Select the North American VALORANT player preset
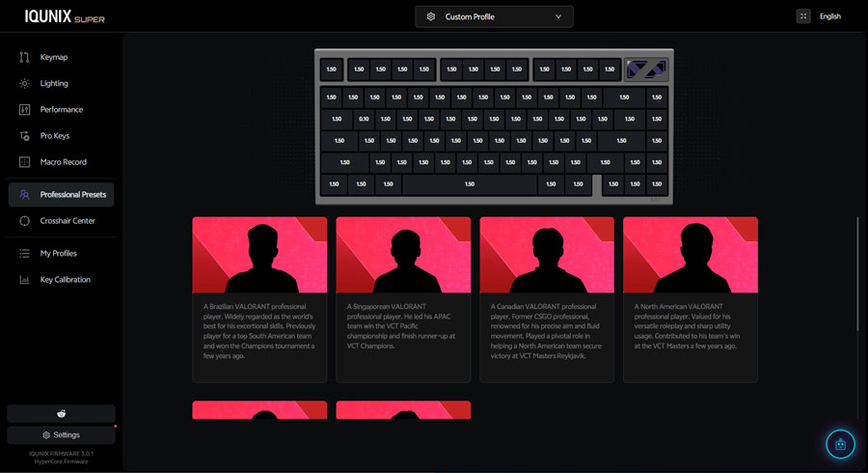This screenshot has height=473, width=868. click(691, 299)
